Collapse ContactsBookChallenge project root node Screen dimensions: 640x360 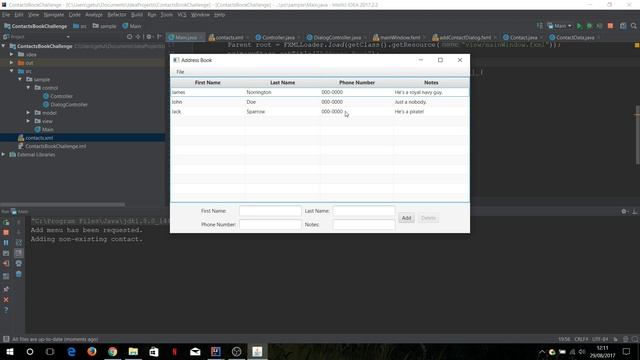click(4, 46)
